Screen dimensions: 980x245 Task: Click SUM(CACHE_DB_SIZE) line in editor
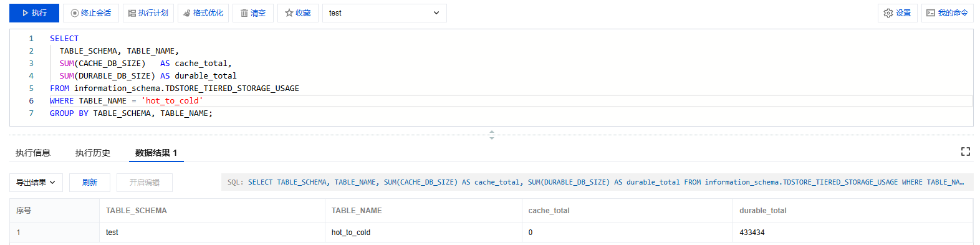[145, 64]
